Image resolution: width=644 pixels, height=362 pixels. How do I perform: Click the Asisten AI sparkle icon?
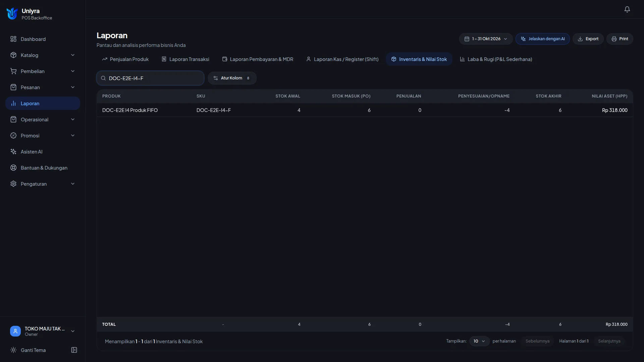tap(13, 152)
